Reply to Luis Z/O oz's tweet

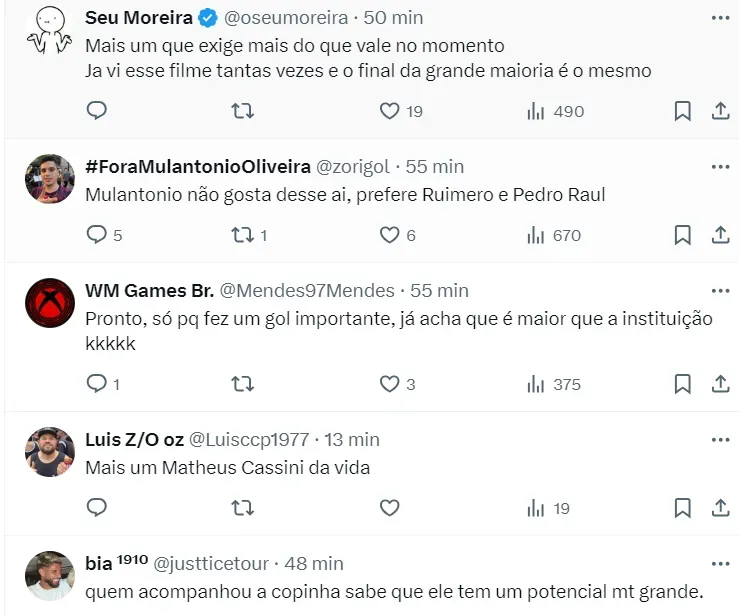pos(97,508)
